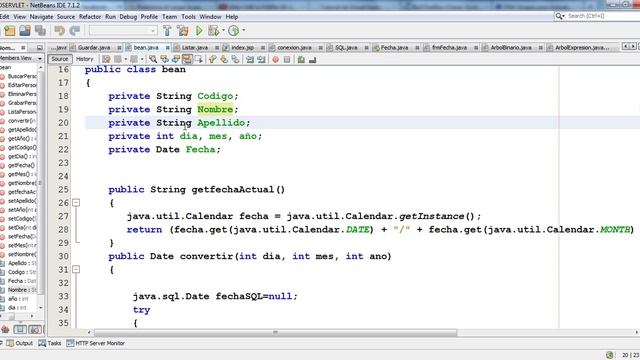The image size is (640, 360).
Task: Open the Tasks window button
Action: [49, 343]
